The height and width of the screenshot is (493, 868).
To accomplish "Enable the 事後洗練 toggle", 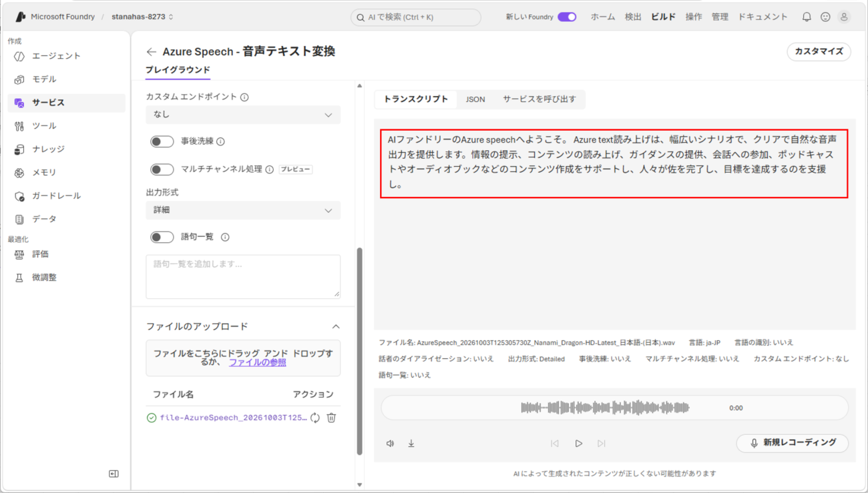I will (162, 141).
